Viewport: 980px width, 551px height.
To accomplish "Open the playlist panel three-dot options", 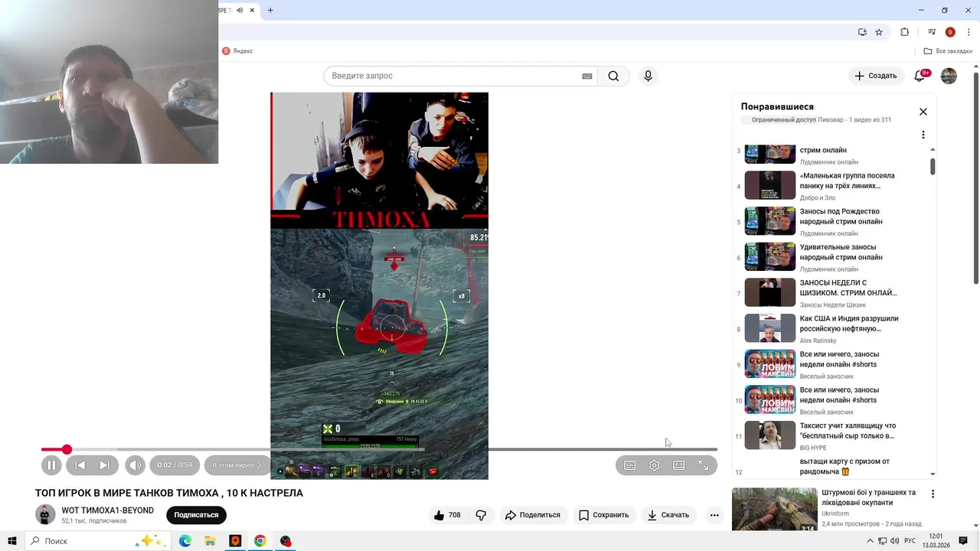I will point(923,135).
